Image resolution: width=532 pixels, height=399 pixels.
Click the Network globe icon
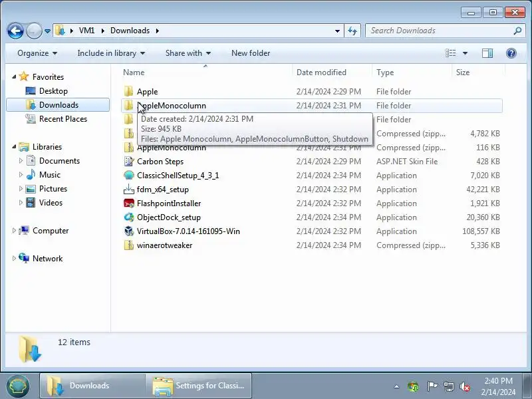coord(24,258)
